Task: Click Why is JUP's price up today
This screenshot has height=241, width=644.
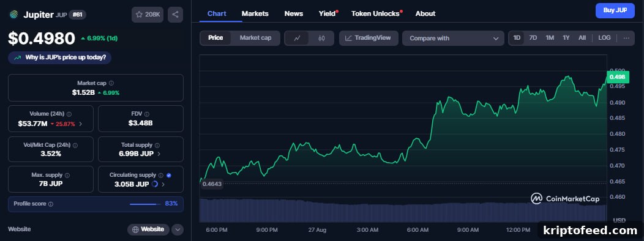Action: coord(59,58)
